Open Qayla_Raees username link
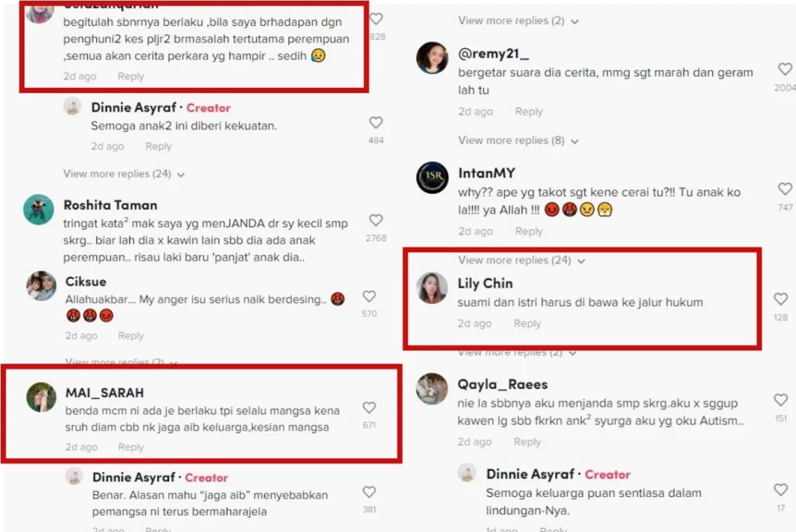 [x=503, y=384]
